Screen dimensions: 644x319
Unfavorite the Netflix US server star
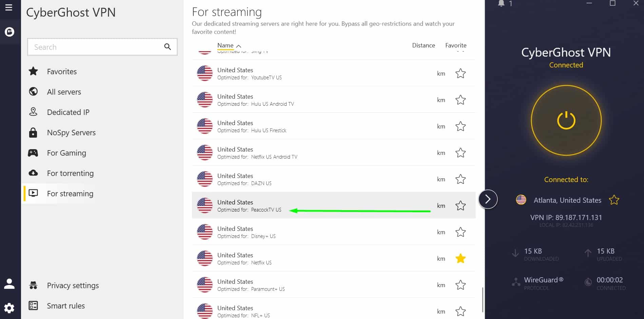click(x=460, y=258)
